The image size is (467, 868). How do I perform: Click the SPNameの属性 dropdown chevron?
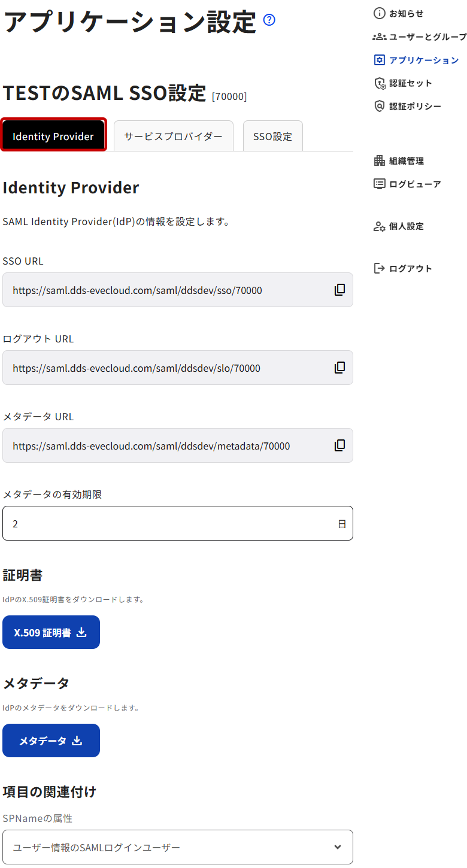[x=338, y=847]
